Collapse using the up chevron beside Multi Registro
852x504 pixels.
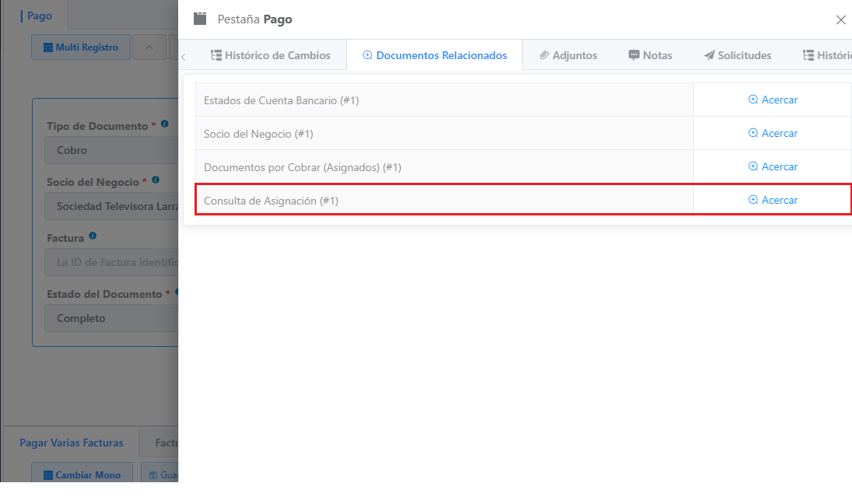pyautogui.click(x=149, y=47)
